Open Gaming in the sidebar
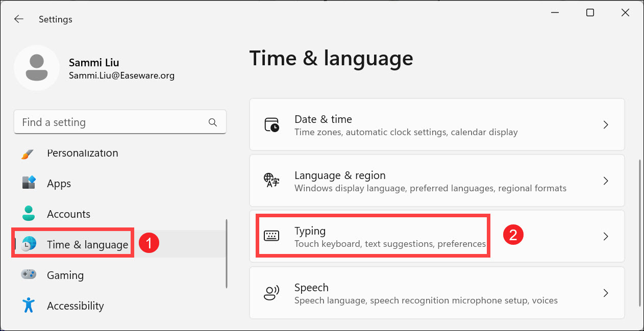This screenshot has height=331, width=644. [x=65, y=275]
